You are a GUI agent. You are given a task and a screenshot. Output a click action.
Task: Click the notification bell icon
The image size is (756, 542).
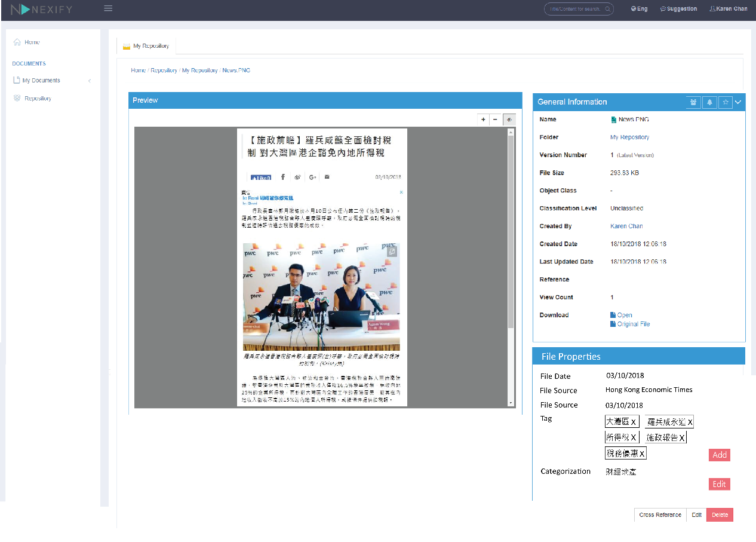pos(709,102)
